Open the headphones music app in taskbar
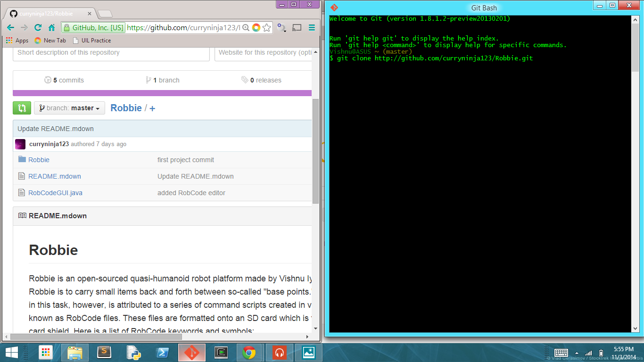644x362 pixels. coord(280,353)
